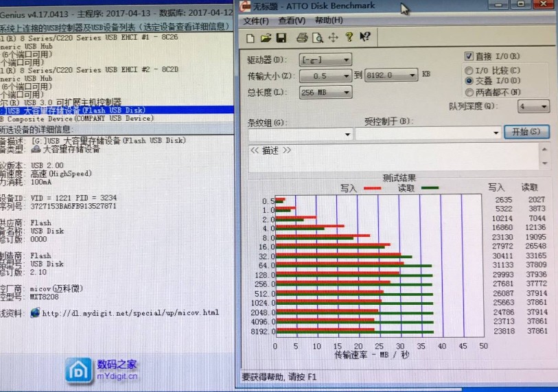
Task: Click the VID = 1221 PID = 3234 text
Action: [73, 198]
